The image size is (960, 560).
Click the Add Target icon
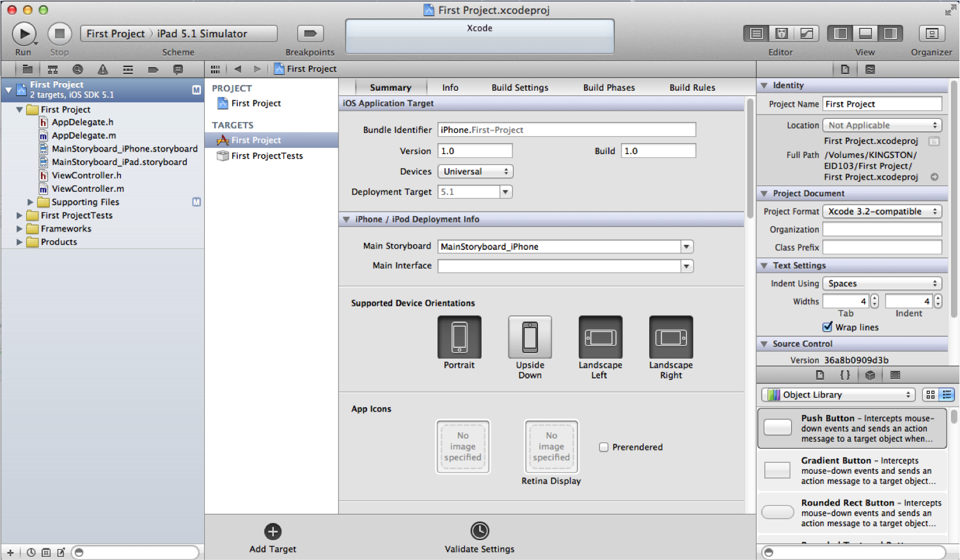click(272, 531)
